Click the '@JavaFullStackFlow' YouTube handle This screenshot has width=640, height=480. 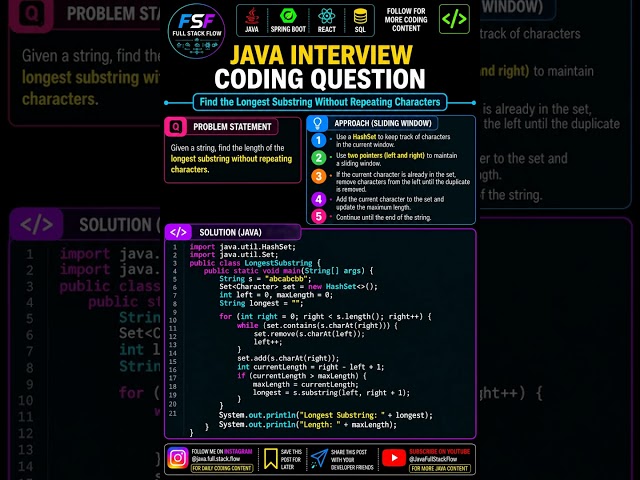click(433, 459)
